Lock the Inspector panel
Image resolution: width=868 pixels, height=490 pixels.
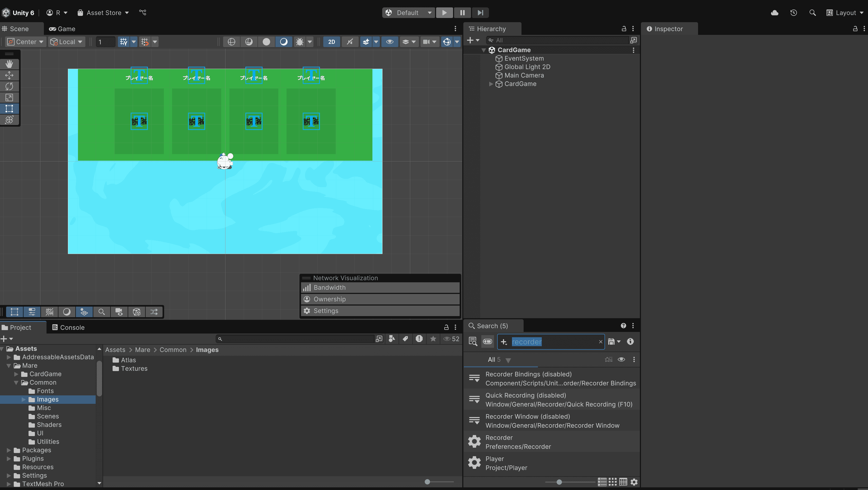pos(855,29)
